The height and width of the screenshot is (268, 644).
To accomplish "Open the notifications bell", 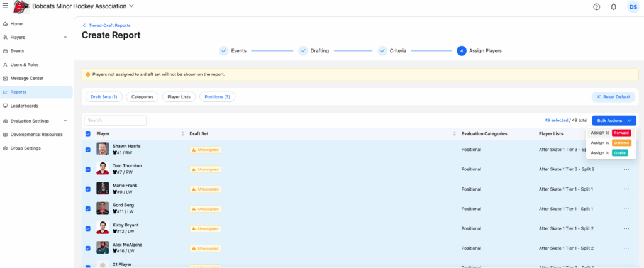I will (613, 7).
